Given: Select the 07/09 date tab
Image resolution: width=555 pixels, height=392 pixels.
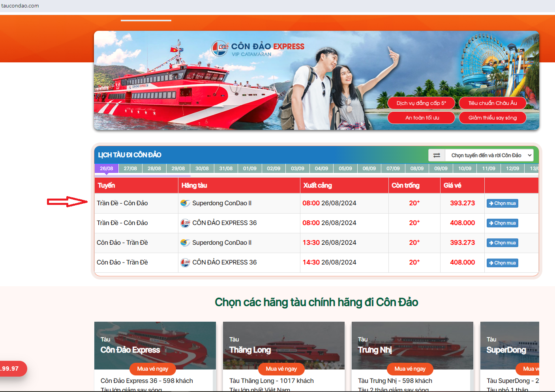Looking at the screenshot, I should [393, 169].
